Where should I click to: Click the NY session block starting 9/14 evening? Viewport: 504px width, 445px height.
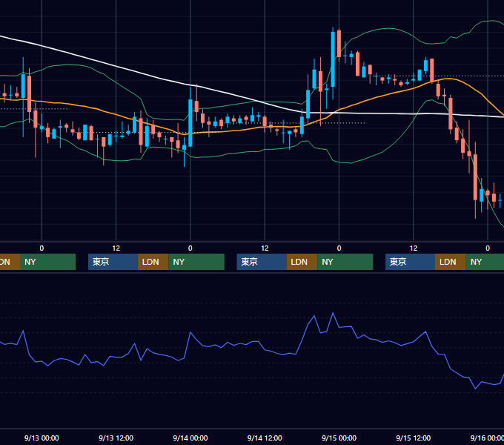[x=345, y=262]
